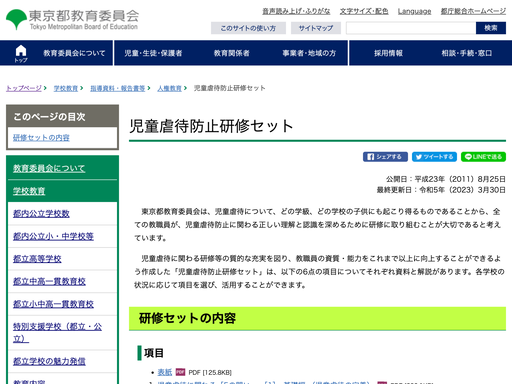Open 事業者・地域の方 nav menu

coord(309,53)
